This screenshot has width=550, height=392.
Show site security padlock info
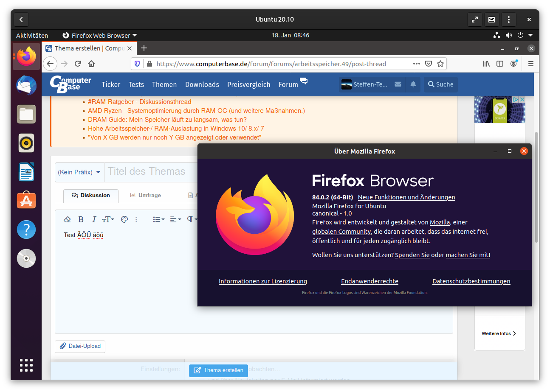tap(149, 64)
